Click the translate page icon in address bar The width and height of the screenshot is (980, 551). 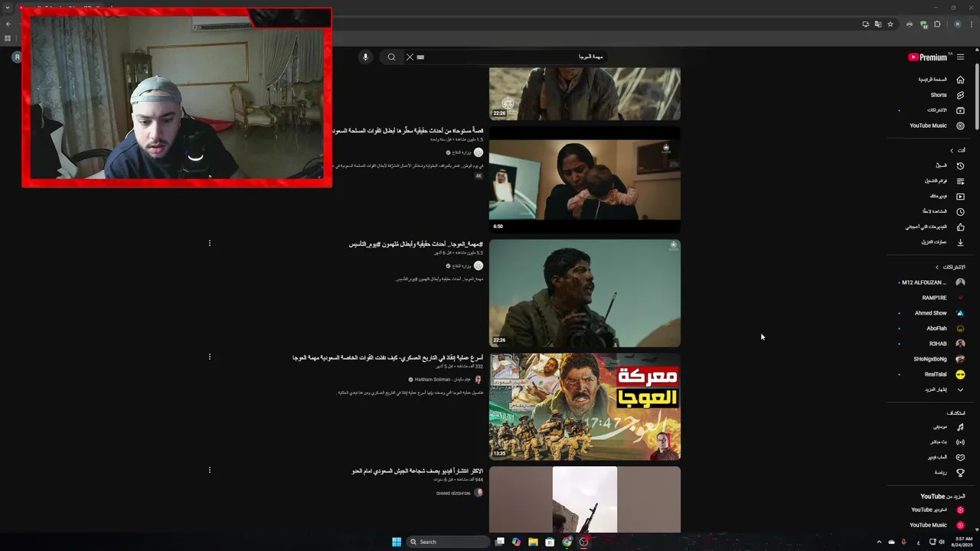point(877,24)
